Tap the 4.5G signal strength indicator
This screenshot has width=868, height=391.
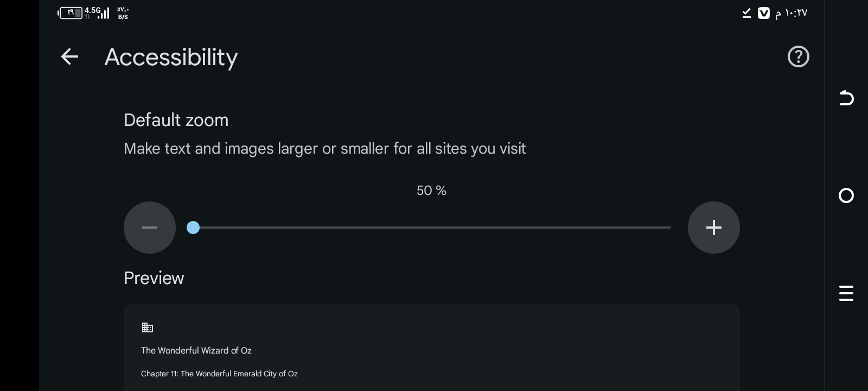tap(97, 12)
